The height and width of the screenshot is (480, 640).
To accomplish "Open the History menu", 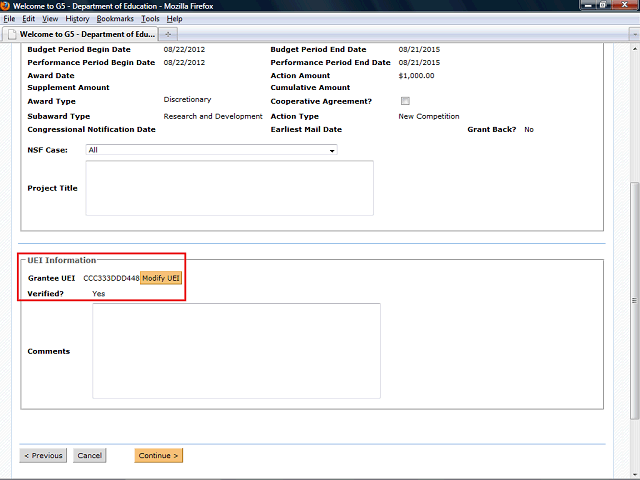I will tap(77, 19).
